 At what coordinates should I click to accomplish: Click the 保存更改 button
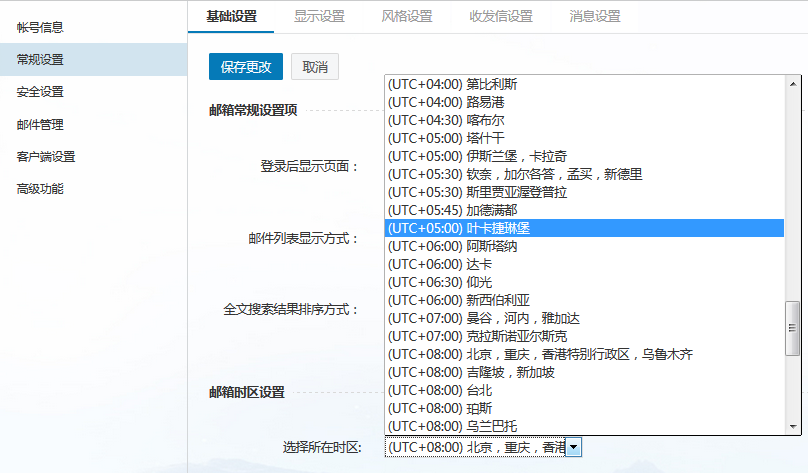246,67
